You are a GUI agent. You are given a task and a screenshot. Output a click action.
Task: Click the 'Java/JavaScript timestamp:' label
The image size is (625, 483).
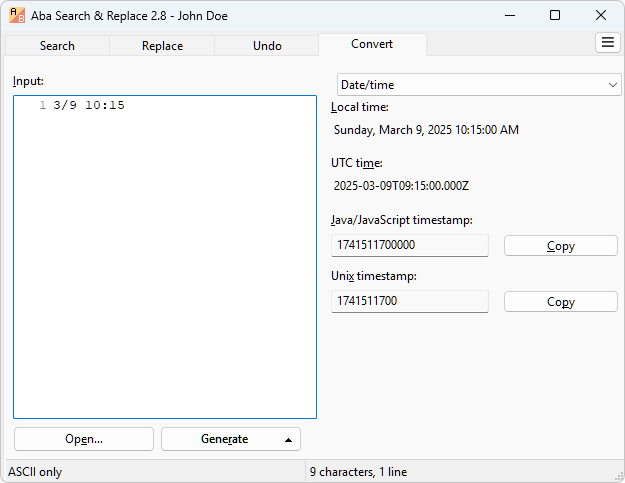(402, 220)
